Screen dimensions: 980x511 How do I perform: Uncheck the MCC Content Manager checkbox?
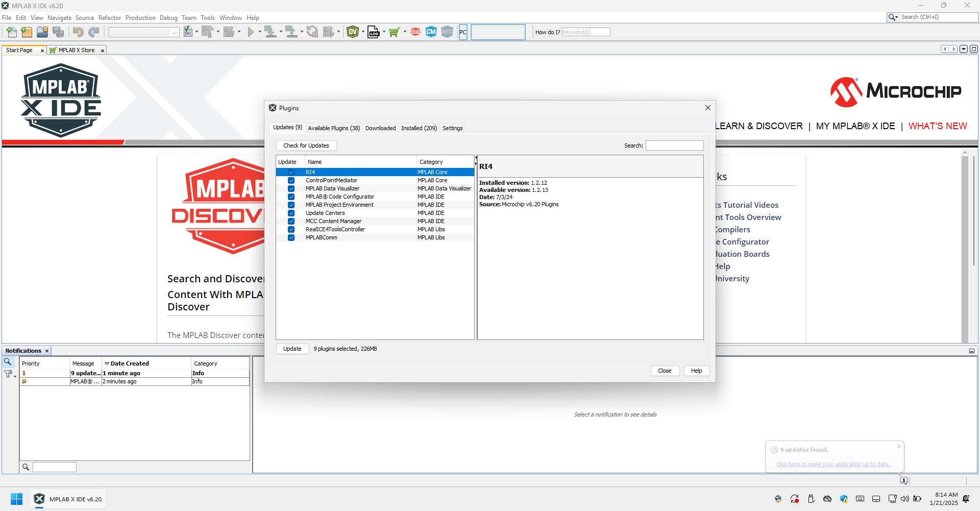[x=291, y=221]
